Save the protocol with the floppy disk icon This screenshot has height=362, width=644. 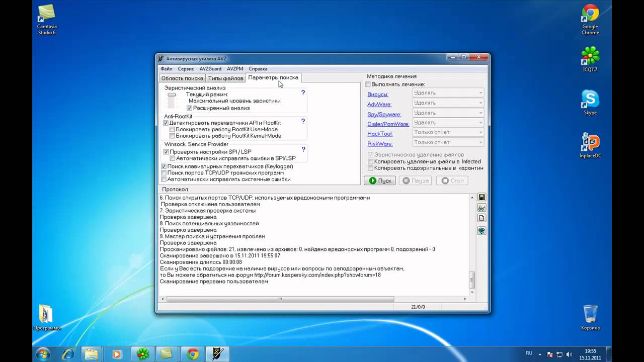481,197
